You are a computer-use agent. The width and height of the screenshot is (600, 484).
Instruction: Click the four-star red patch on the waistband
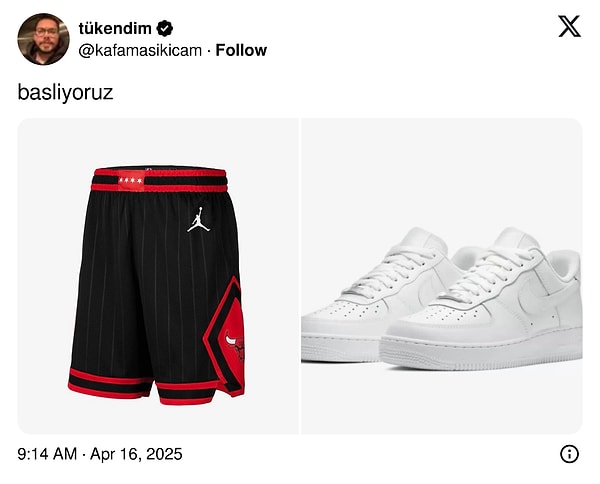click(131, 180)
